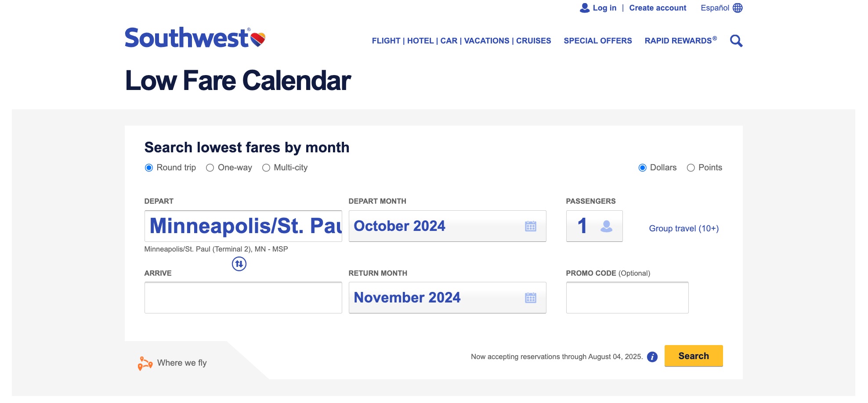
Task: Open the SPECIAL OFFERS menu
Action: 598,40
